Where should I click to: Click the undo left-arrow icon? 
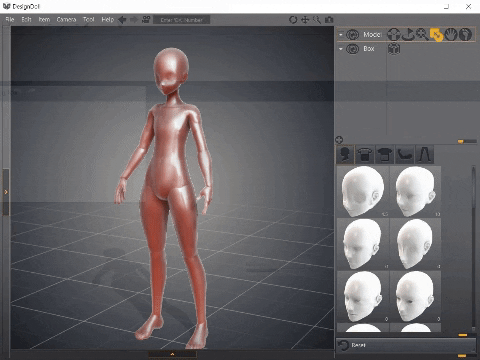pos(122,20)
